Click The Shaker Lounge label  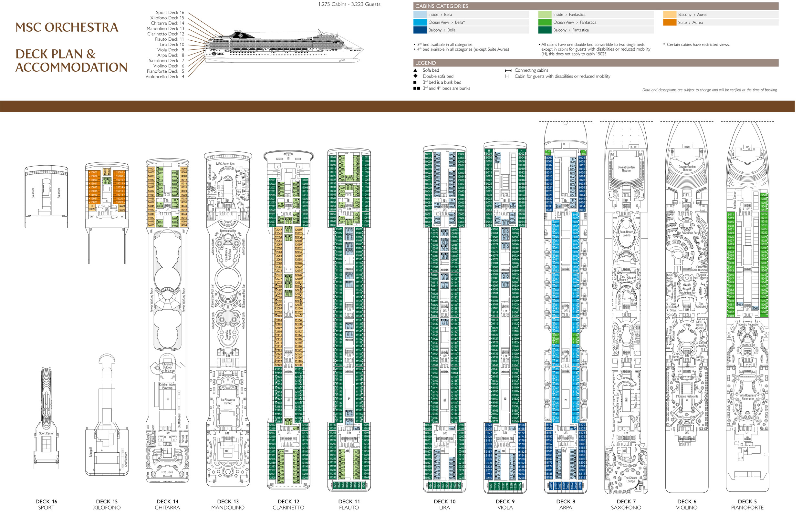630,479
